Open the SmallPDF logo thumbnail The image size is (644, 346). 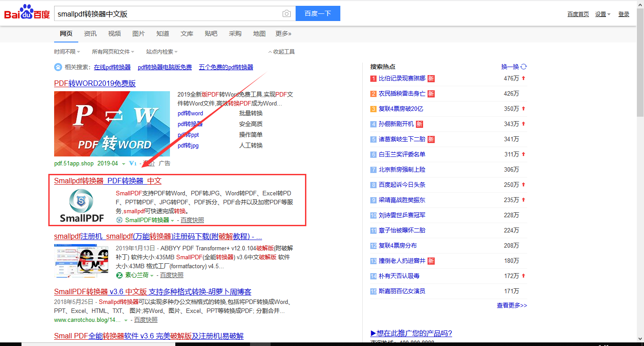pyautogui.click(x=82, y=206)
